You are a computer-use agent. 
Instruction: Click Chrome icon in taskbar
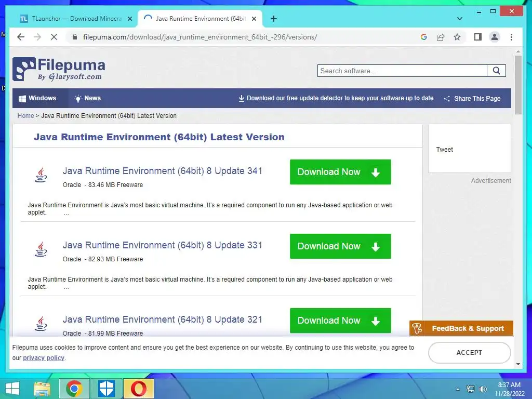(74, 389)
